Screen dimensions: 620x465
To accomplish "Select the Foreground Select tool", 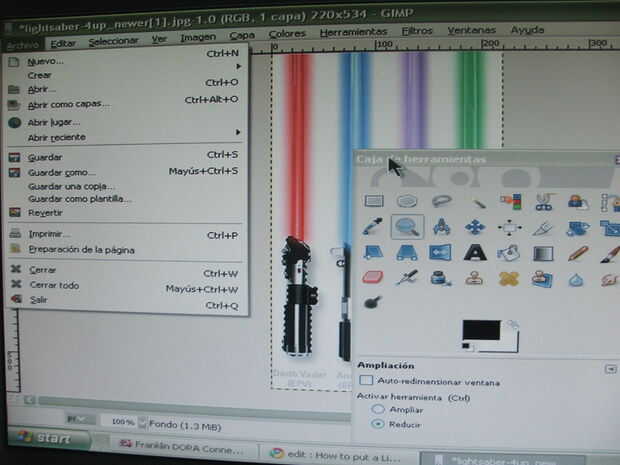I will [x=578, y=202].
